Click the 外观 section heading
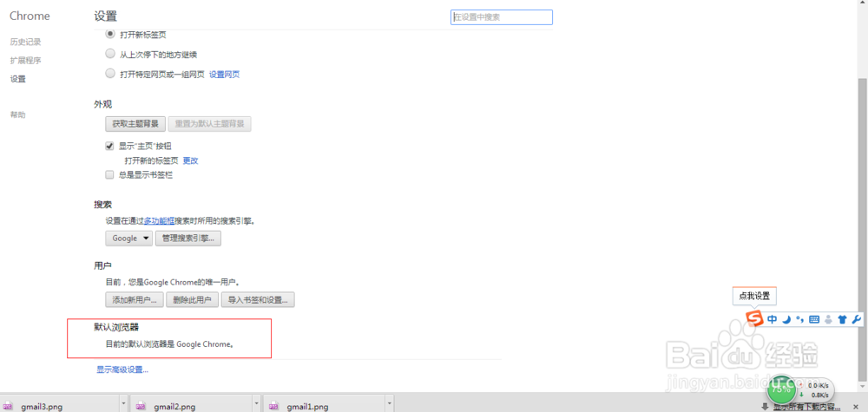 pyautogui.click(x=103, y=104)
